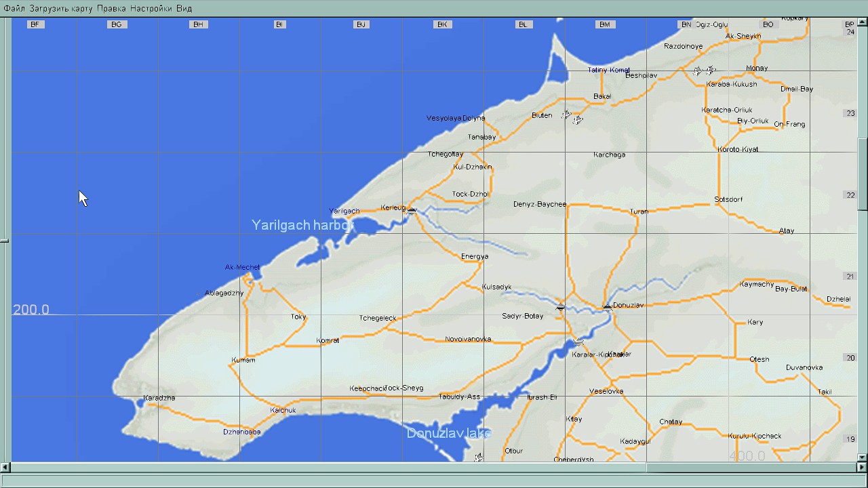
Task: Click the Yarilgach harbor water label
Action: point(302,225)
